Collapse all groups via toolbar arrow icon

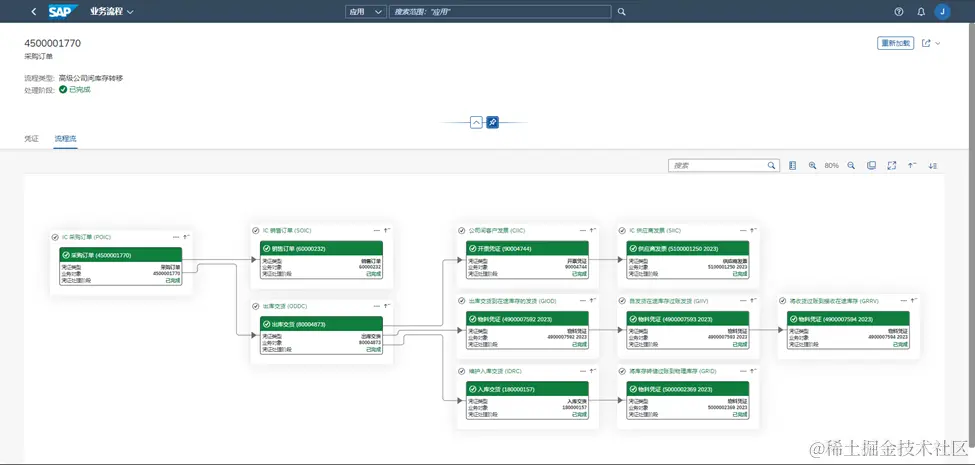912,165
